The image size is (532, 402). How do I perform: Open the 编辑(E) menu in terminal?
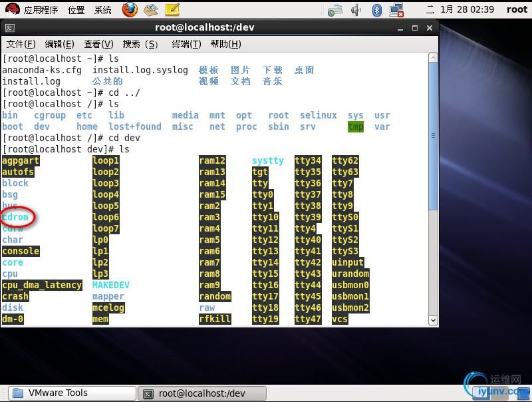59,44
